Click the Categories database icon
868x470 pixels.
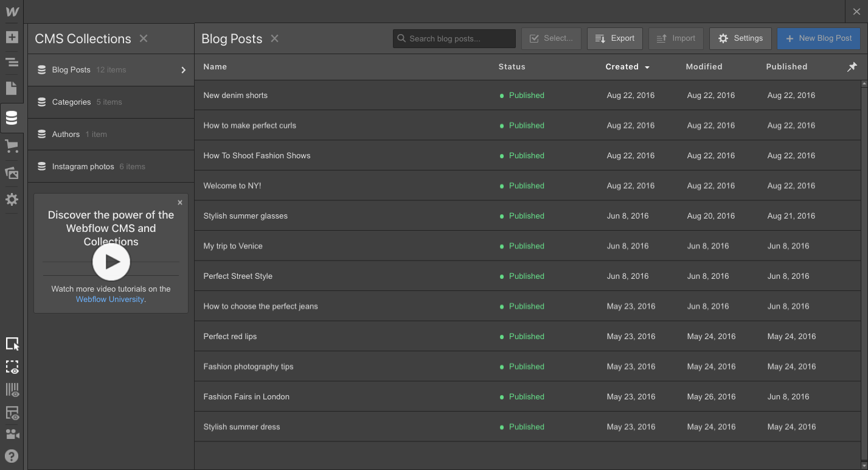click(x=42, y=102)
